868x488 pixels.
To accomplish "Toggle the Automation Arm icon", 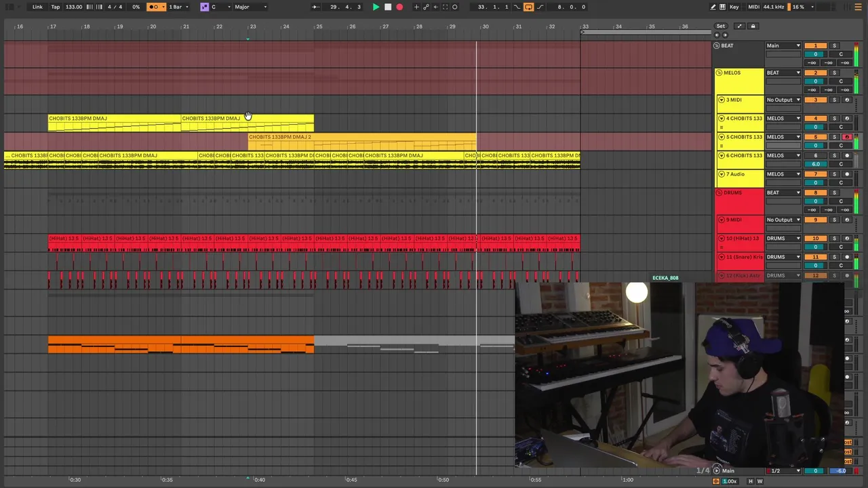I will coord(426,7).
